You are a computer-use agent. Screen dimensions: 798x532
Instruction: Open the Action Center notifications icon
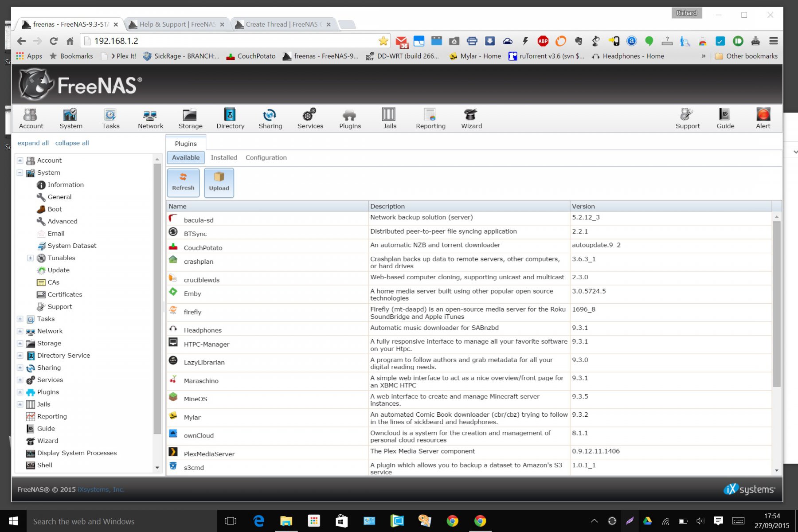tap(718, 521)
